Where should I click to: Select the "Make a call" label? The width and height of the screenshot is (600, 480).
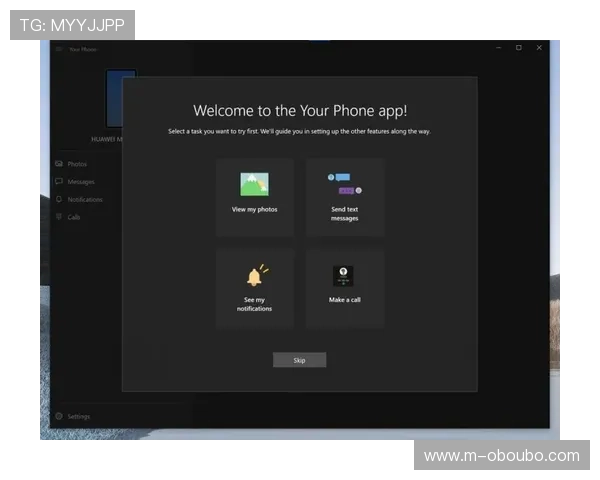pyautogui.click(x=344, y=300)
